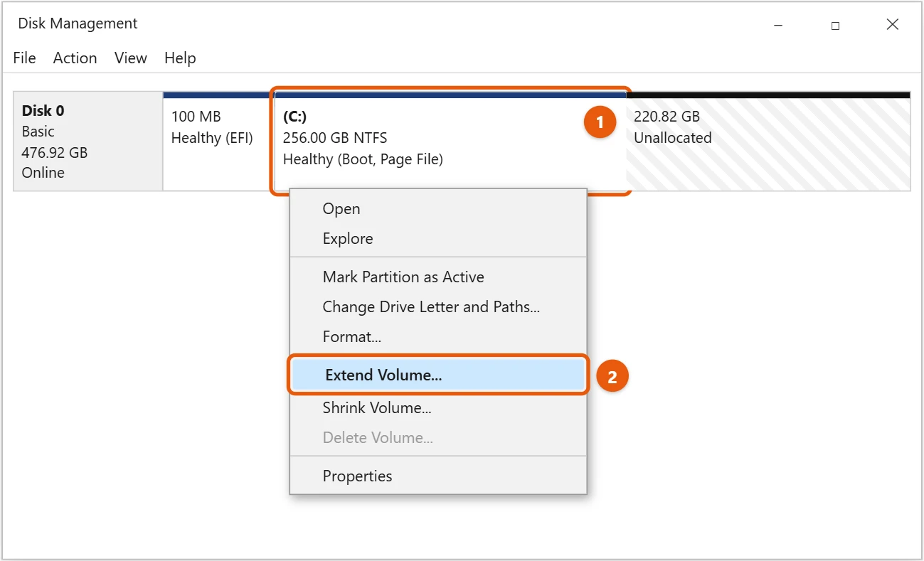
Task: Choose Format from the context menu
Action: pyautogui.click(x=438, y=337)
